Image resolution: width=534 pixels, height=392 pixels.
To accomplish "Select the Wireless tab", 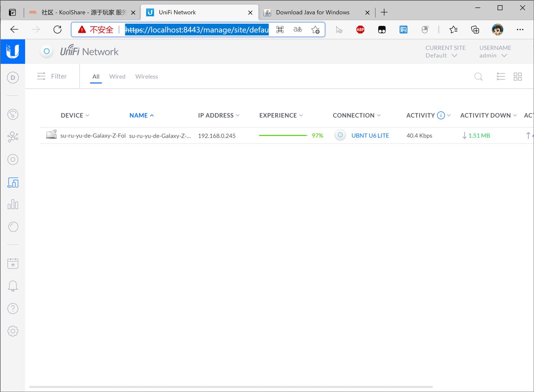I will point(146,77).
